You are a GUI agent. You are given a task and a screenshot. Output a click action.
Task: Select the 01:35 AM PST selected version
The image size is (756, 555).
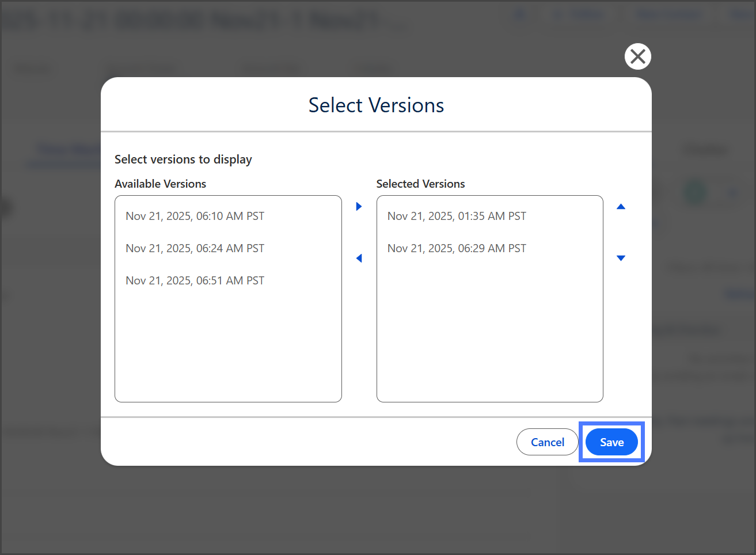(457, 216)
